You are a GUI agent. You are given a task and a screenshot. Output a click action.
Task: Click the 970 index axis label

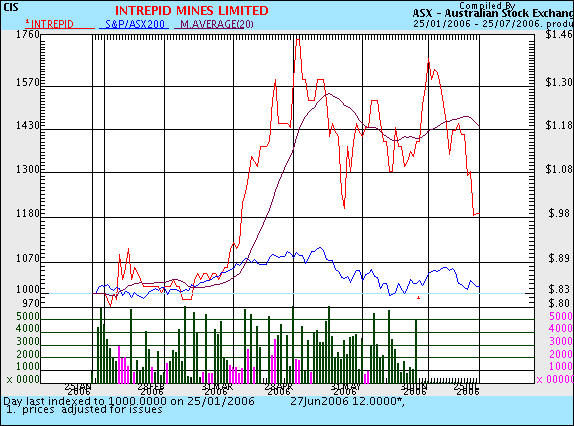[31, 303]
